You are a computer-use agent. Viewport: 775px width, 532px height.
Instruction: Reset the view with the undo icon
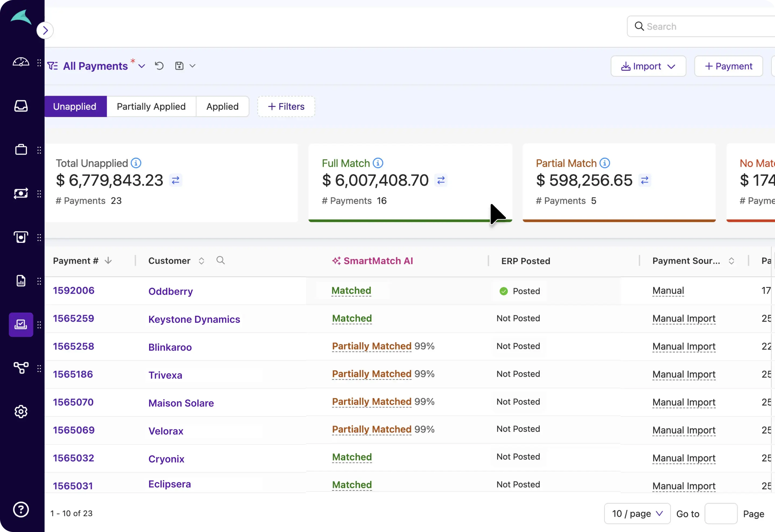pos(159,66)
